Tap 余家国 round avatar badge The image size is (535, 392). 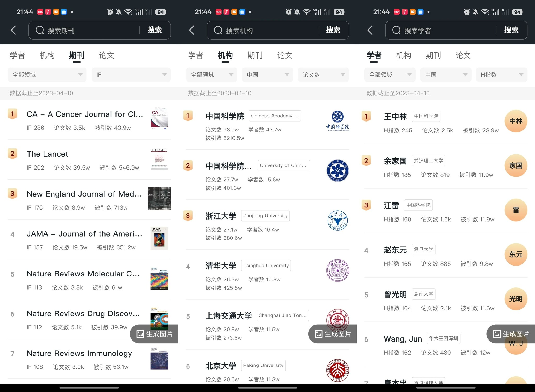pyautogui.click(x=516, y=166)
